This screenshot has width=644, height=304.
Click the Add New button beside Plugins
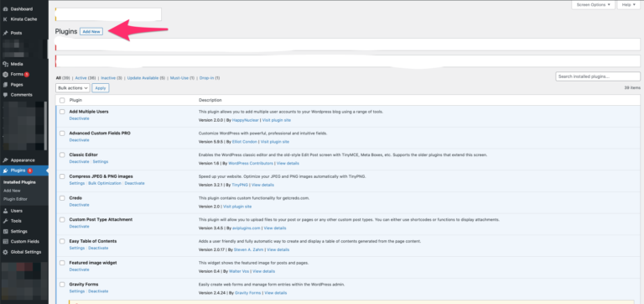click(91, 32)
